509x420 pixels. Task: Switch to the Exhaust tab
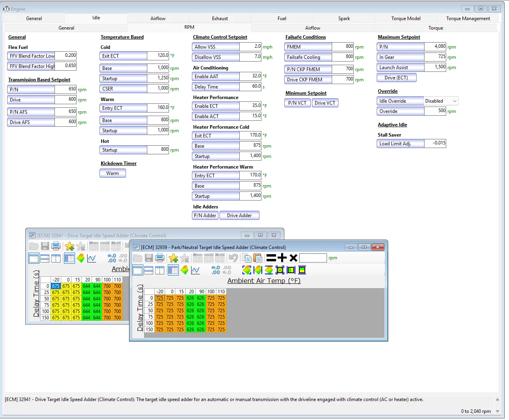[220, 19]
